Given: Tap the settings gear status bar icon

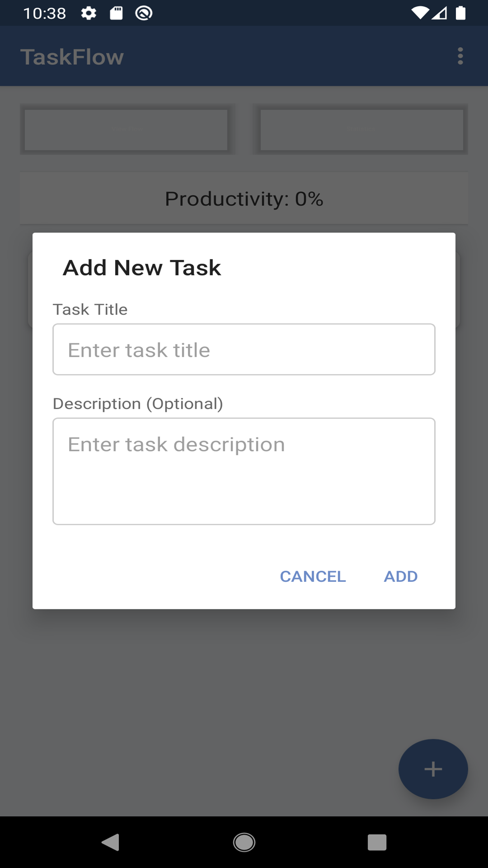Looking at the screenshot, I should pos(89,13).
